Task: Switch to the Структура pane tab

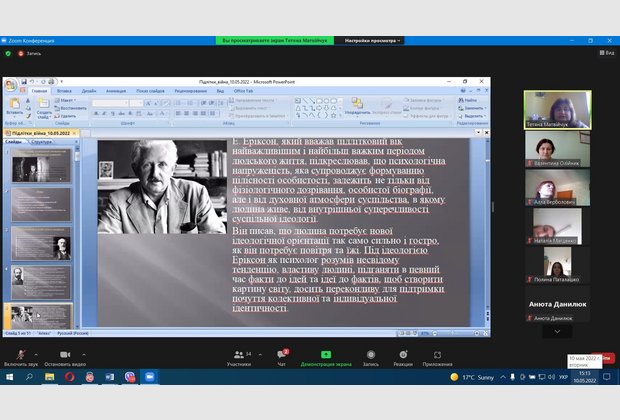Action: pos(43,142)
